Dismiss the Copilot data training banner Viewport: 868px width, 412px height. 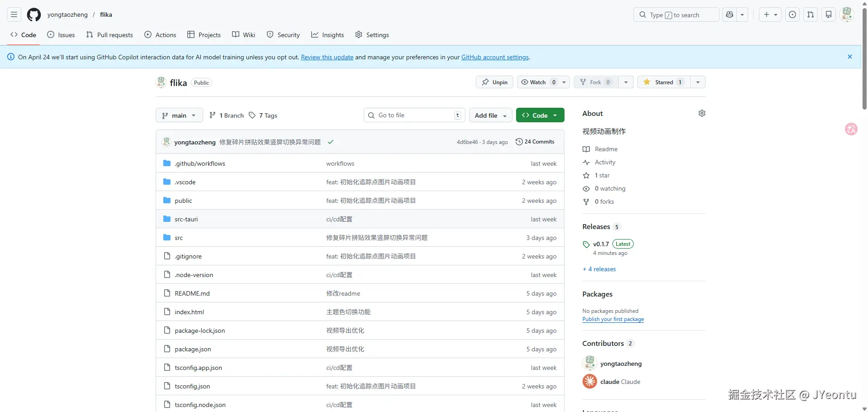(x=850, y=57)
